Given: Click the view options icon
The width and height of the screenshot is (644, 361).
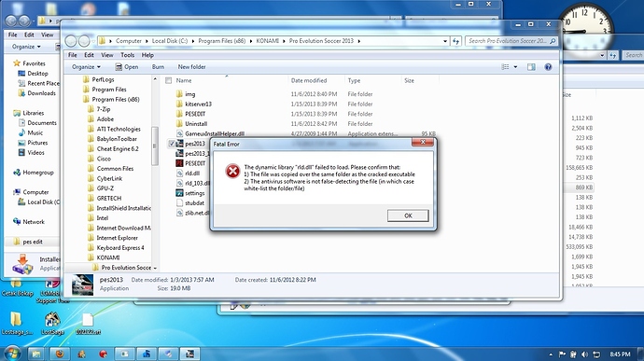Looking at the screenshot, I should click(x=505, y=67).
